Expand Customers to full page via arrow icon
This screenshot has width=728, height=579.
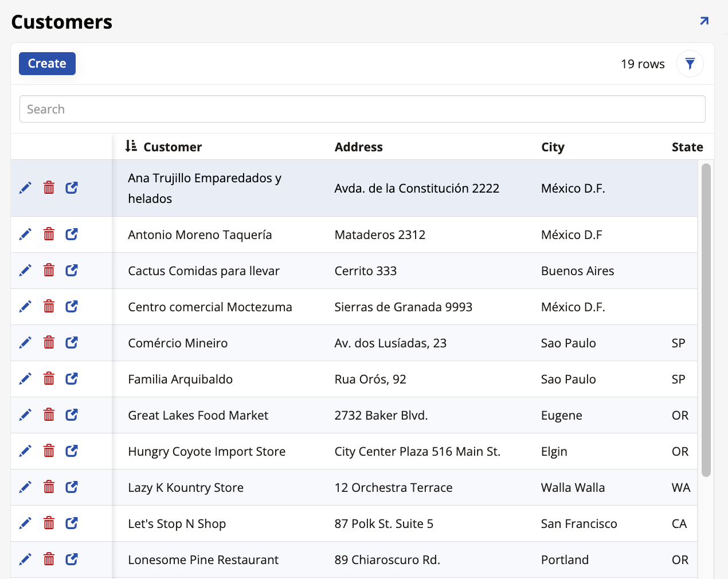704,21
